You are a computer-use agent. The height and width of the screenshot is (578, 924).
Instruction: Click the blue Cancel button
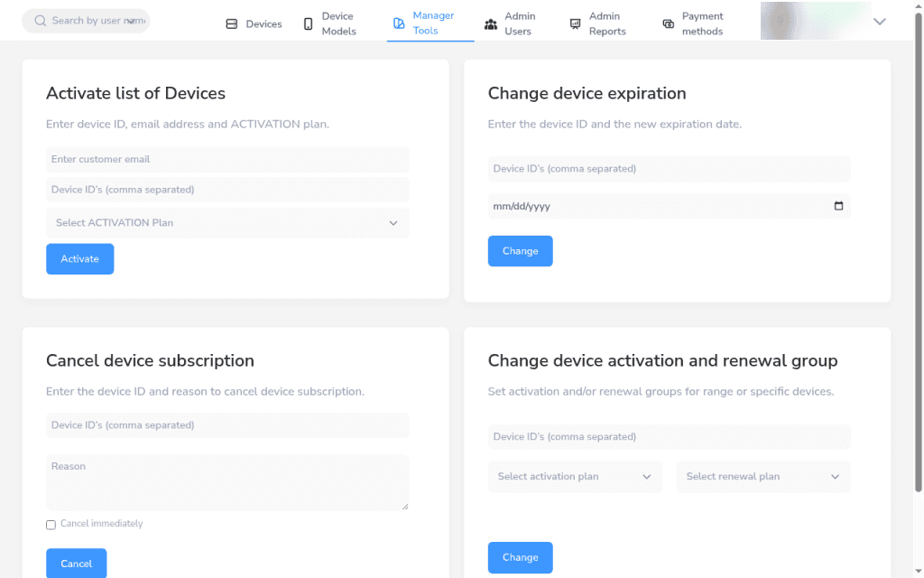(77, 564)
